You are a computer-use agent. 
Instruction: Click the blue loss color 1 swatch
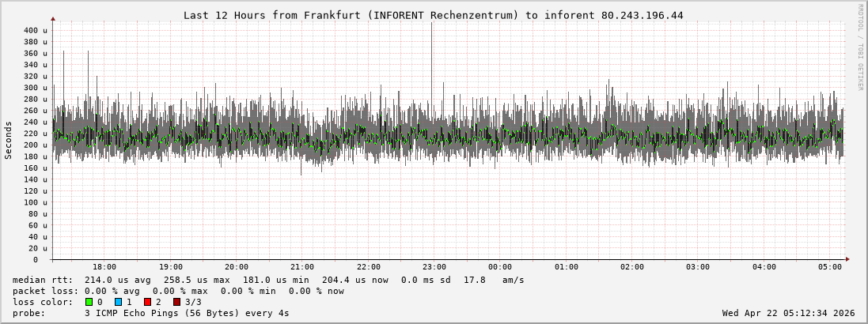pyautogui.click(x=118, y=302)
